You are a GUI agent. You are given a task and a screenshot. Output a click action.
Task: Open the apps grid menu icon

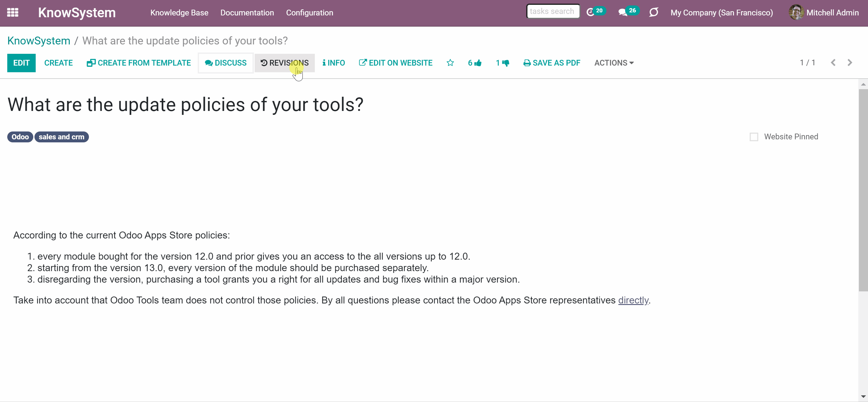[13, 12]
